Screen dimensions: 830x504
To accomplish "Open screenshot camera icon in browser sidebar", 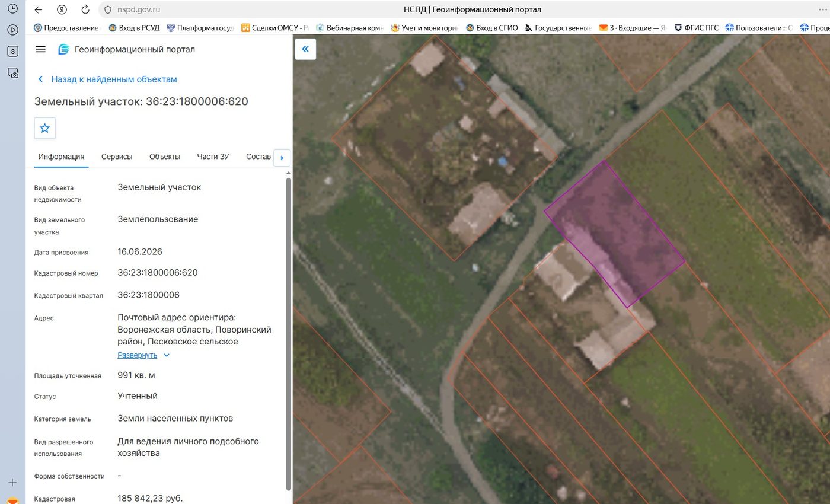I will tap(12, 73).
